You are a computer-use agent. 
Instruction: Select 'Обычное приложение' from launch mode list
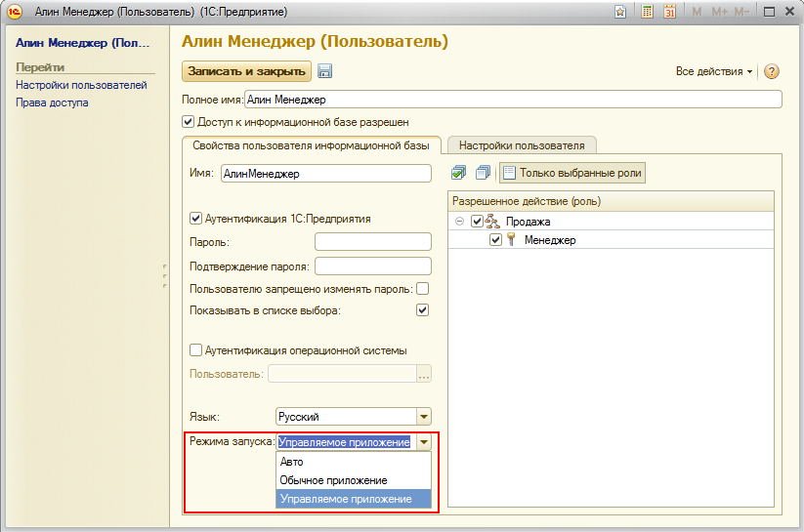click(333, 480)
